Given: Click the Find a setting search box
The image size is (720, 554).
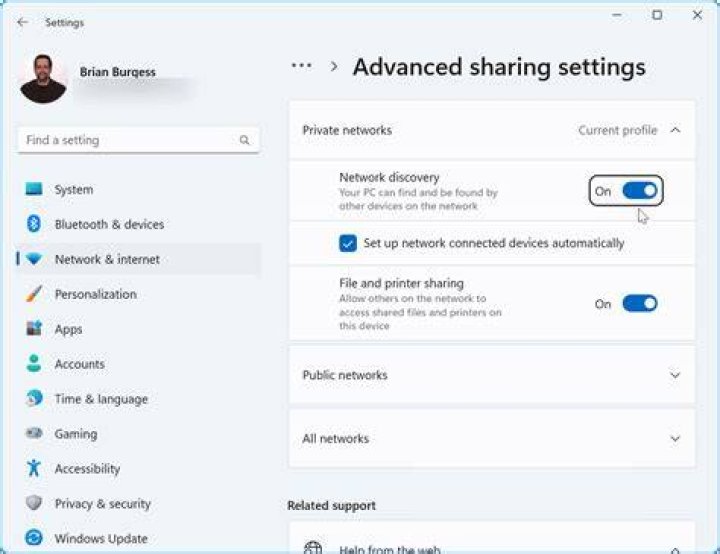Looking at the screenshot, I should [139, 140].
